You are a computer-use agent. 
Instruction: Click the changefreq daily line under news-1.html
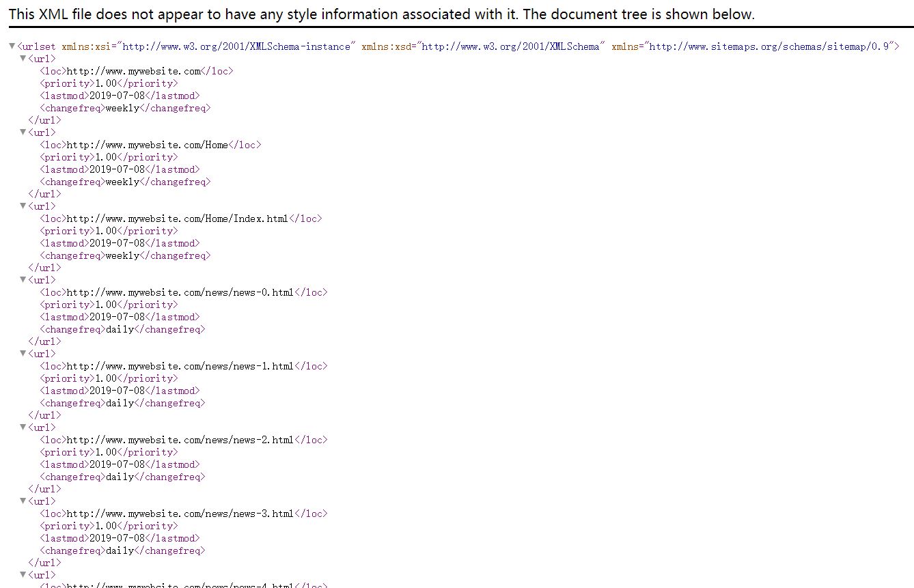[x=122, y=403]
